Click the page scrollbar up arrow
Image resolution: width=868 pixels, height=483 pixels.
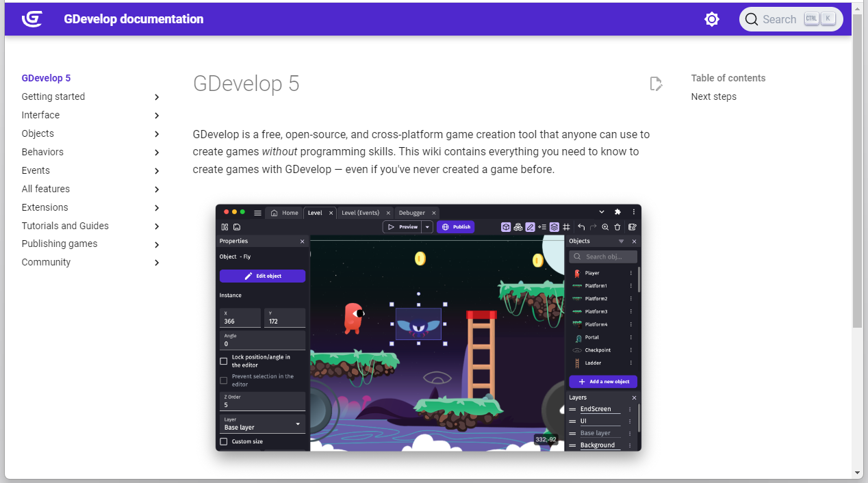857,8
